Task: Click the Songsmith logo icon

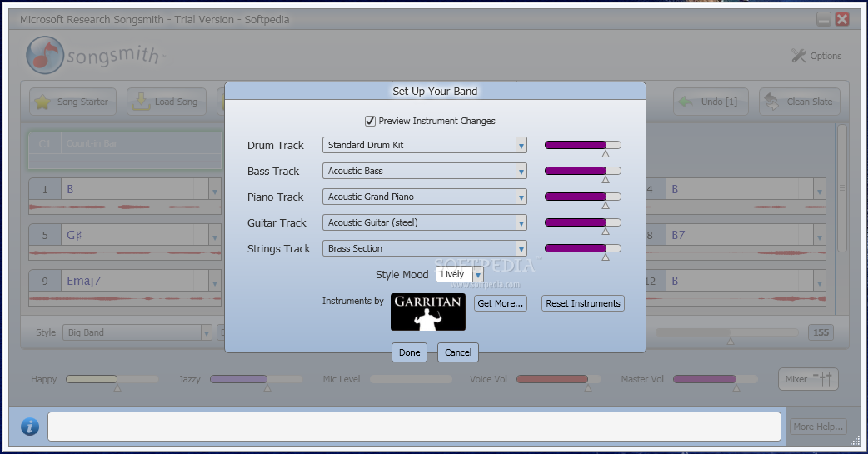Action: [45, 55]
